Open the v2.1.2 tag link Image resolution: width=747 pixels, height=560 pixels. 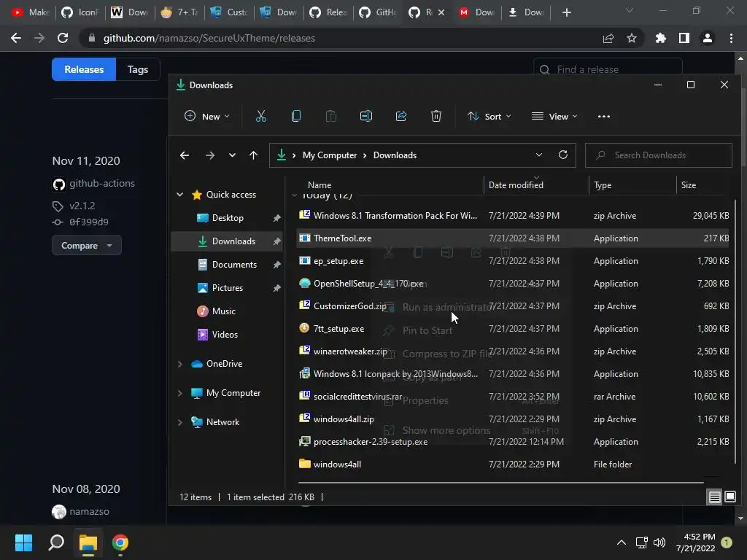click(x=82, y=206)
